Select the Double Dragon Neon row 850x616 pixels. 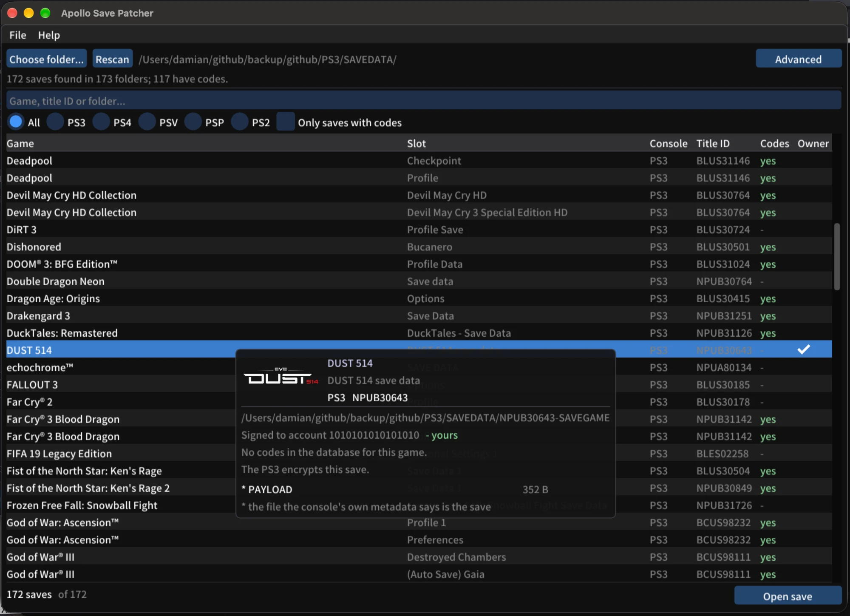point(419,281)
